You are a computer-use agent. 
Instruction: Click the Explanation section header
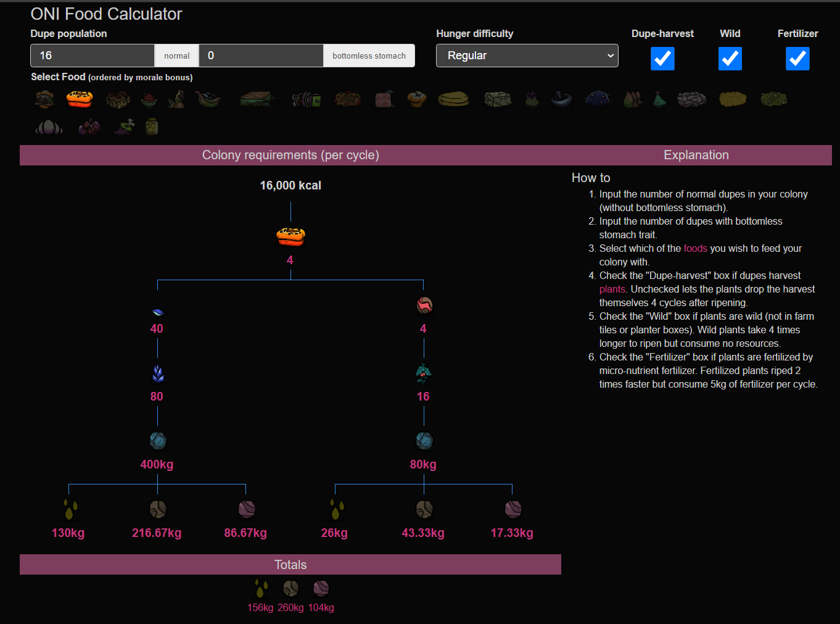[696, 155]
